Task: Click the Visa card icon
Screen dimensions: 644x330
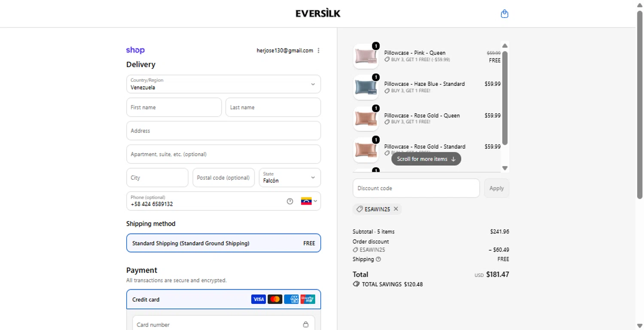Action: (258, 299)
